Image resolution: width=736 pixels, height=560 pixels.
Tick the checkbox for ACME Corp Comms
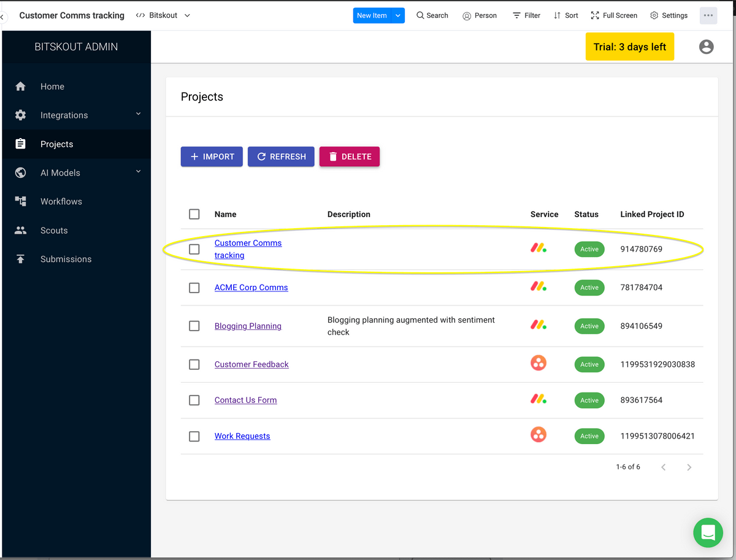(194, 288)
